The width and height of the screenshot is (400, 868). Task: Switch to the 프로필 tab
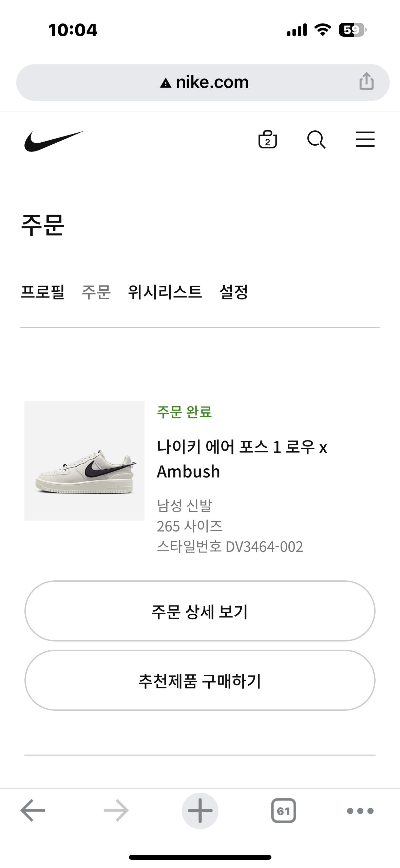click(42, 292)
